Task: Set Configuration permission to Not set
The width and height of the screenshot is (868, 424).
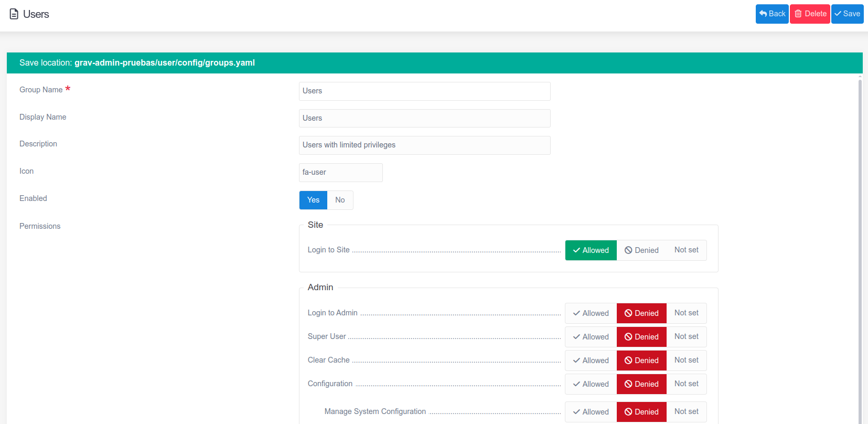Action: coord(686,384)
